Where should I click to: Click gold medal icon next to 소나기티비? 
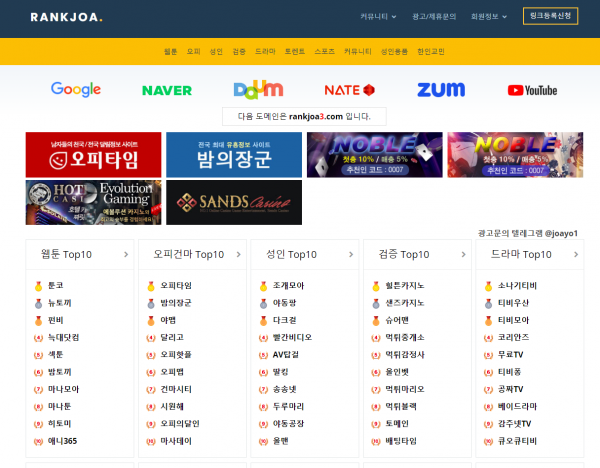click(x=488, y=286)
